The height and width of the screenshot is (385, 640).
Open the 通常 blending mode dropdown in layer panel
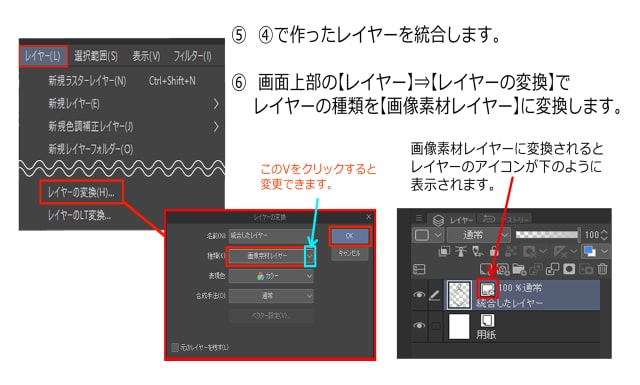[478, 235]
